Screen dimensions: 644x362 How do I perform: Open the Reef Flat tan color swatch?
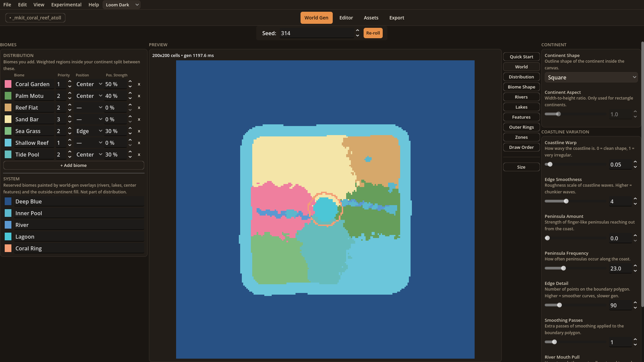tap(8, 108)
